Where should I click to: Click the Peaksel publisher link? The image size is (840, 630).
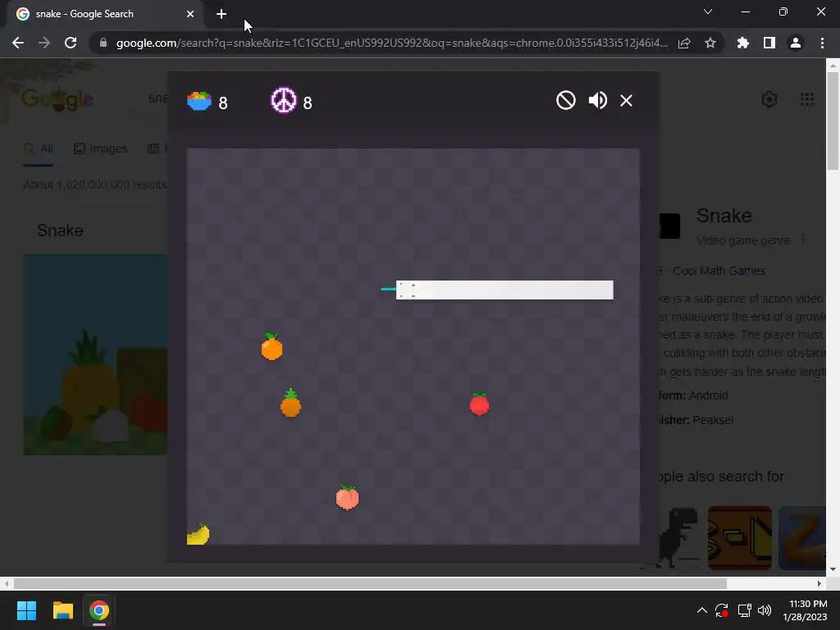pyautogui.click(x=713, y=420)
